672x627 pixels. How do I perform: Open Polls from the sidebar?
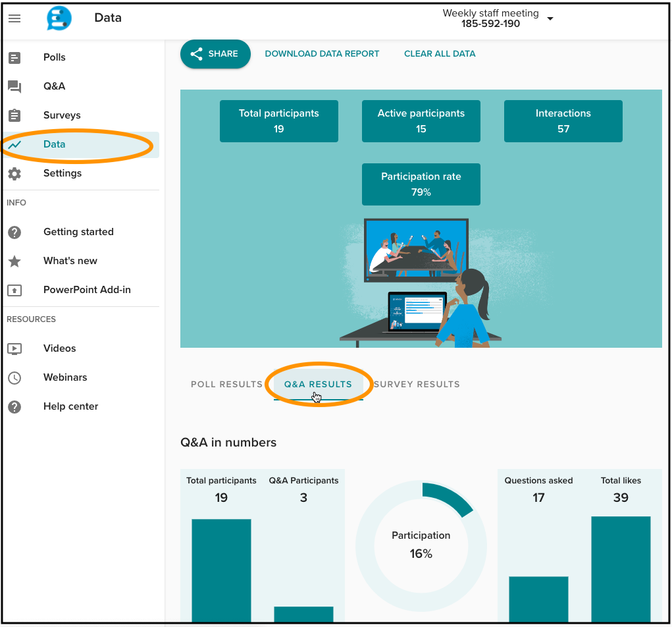pos(82,57)
